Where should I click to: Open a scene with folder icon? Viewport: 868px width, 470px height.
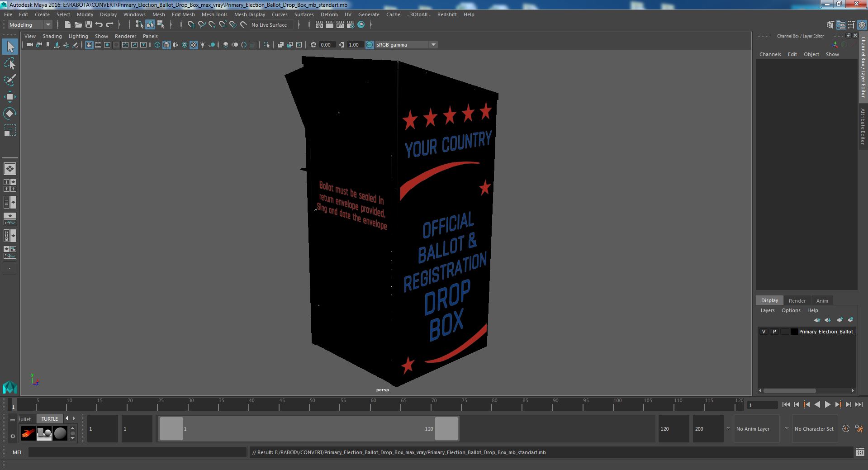[x=78, y=25]
